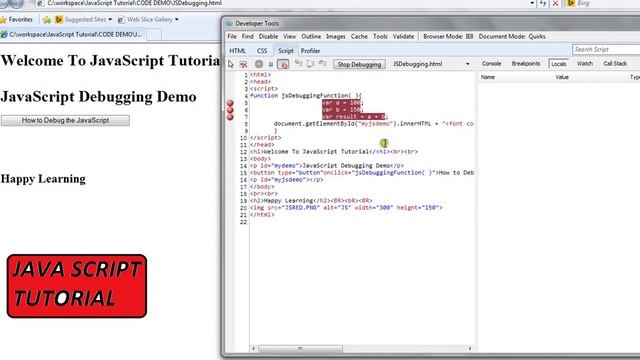The height and width of the screenshot is (360, 640).
Task: Remove breakpoint on line 7
Action: (230, 117)
